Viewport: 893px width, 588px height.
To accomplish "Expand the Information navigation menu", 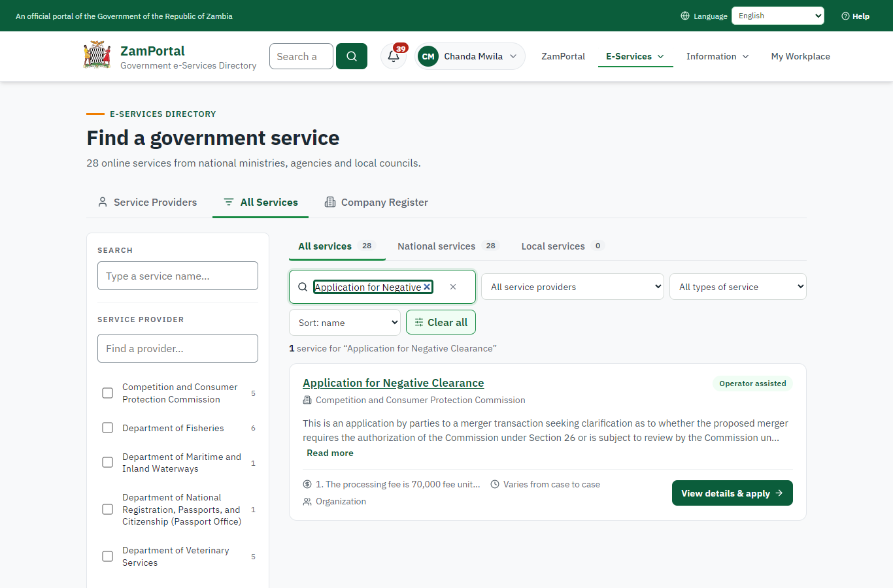I will (x=718, y=56).
